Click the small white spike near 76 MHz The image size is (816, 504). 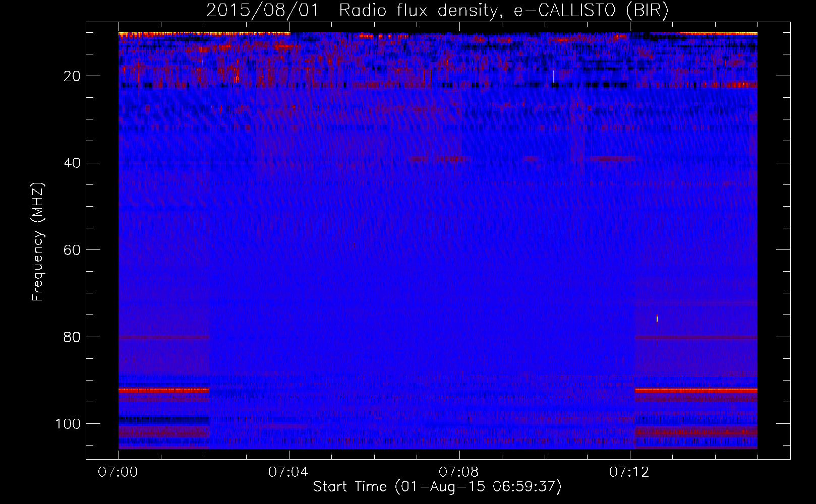tap(657, 318)
